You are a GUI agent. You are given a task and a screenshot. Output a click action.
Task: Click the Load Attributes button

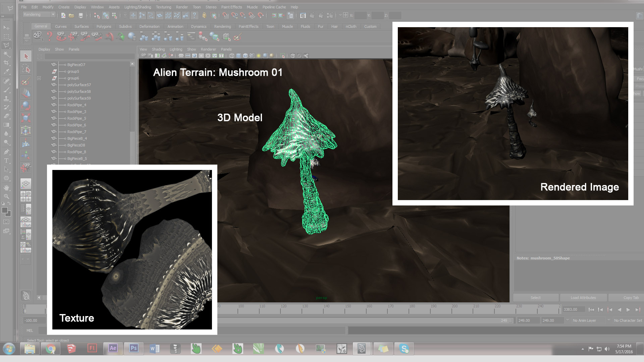pyautogui.click(x=583, y=298)
